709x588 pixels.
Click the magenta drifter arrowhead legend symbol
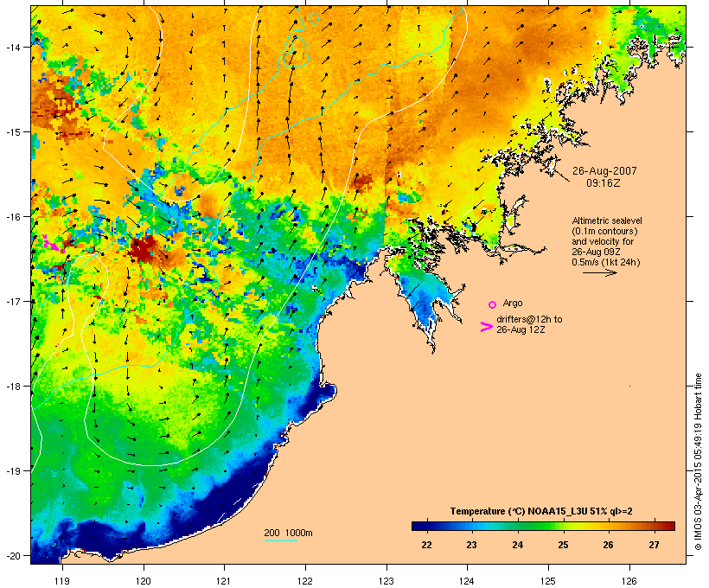click(487, 327)
